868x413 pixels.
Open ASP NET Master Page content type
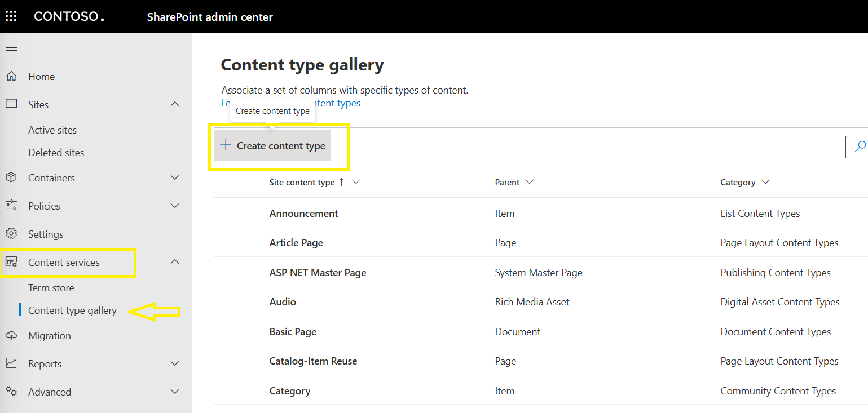(x=318, y=273)
